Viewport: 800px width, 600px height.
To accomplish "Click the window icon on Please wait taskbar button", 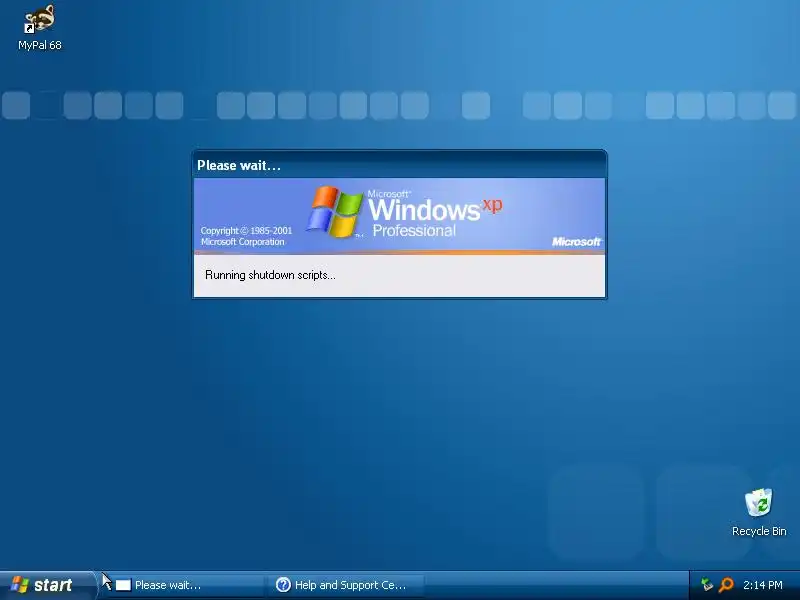I will tap(123, 585).
